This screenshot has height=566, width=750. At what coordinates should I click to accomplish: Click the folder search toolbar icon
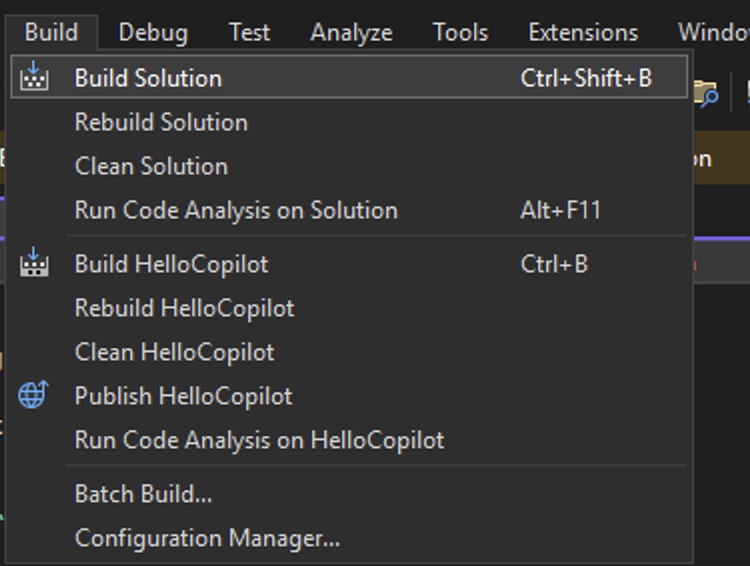point(706,93)
